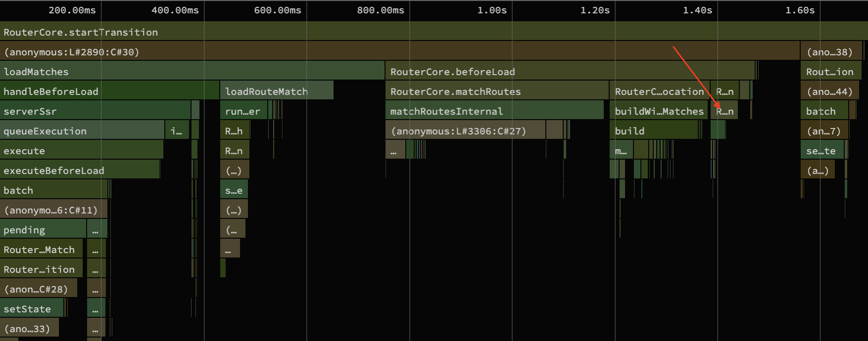The height and width of the screenshot is (341, 868).
Task: Select the i… frame beside queueExecution
Action: pyautogui.click(x=177, y=131)
